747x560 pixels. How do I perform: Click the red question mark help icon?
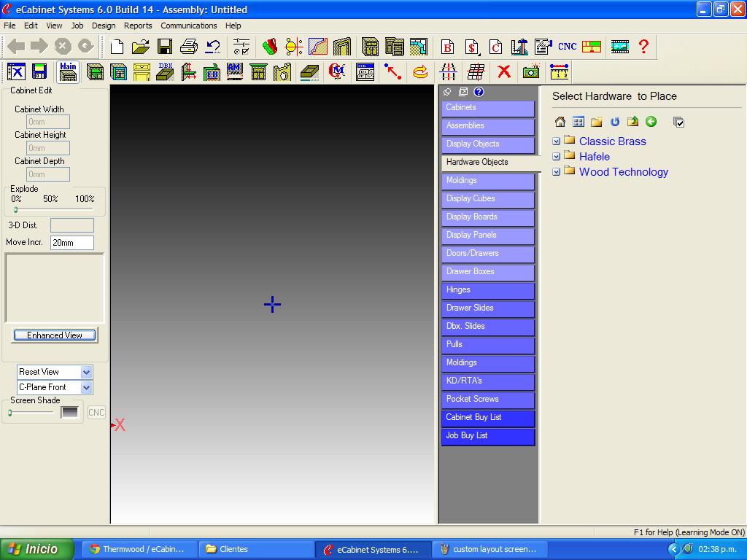[x=643, y=47]
